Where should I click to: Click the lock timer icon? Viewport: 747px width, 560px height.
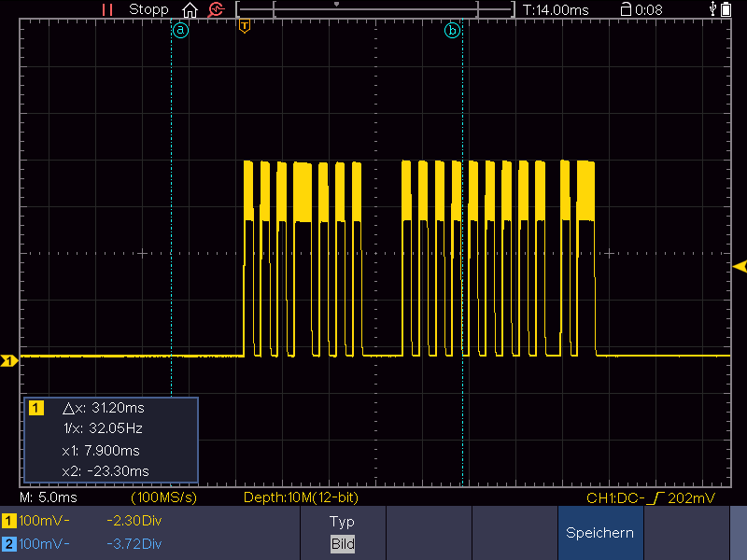(626, 9)
